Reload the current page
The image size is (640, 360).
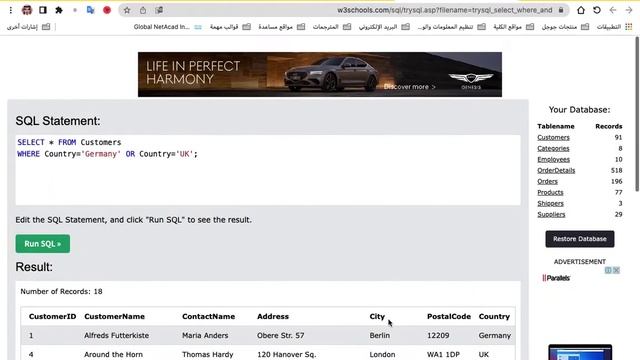[x=597, y=10]
